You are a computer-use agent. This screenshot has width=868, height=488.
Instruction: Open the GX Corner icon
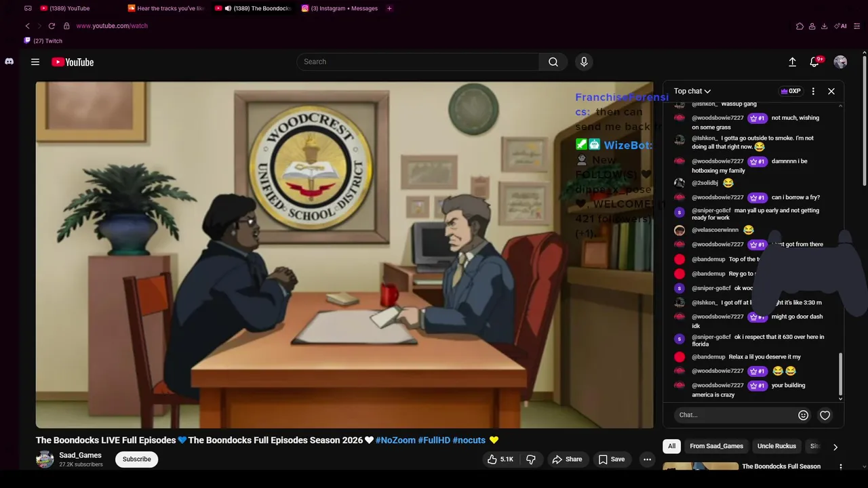(x=28, y=8)
